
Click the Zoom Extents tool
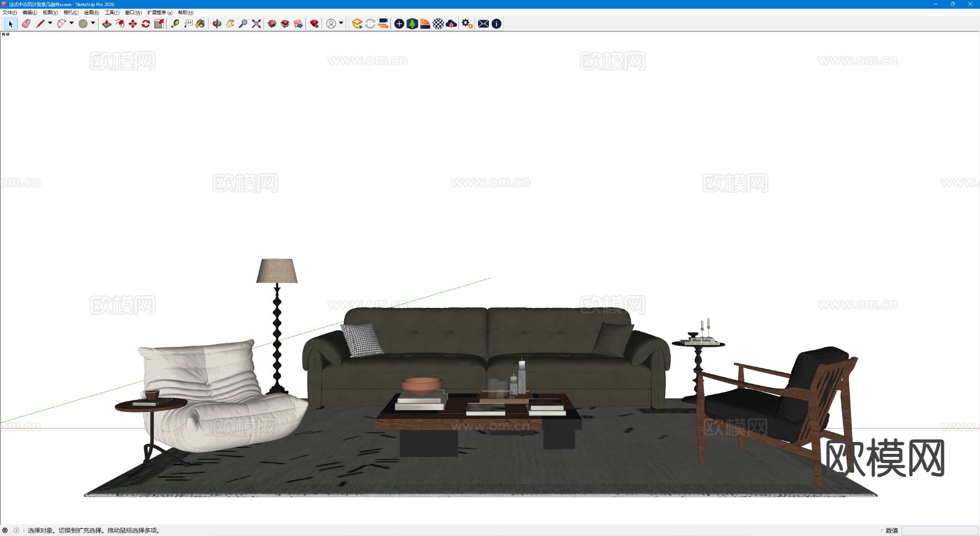point(256,23)
